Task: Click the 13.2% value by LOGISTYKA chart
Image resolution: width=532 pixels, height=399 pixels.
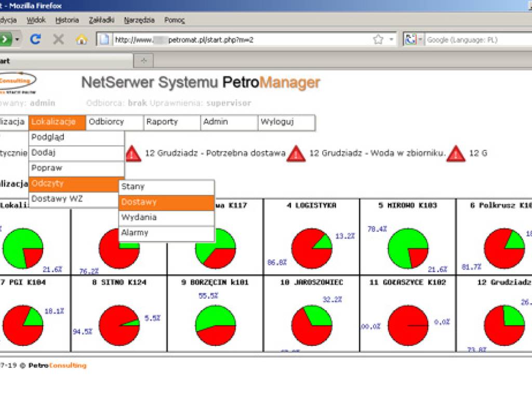Action: (x=345, y=236)
